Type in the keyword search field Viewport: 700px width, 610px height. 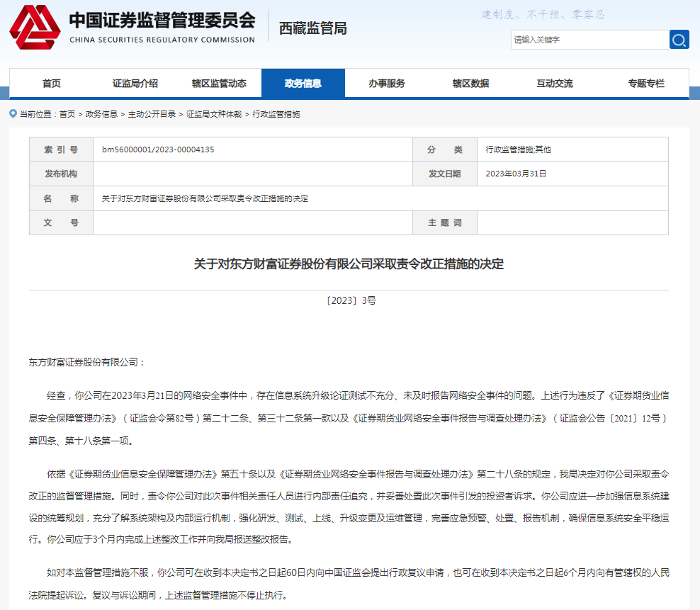589,40
